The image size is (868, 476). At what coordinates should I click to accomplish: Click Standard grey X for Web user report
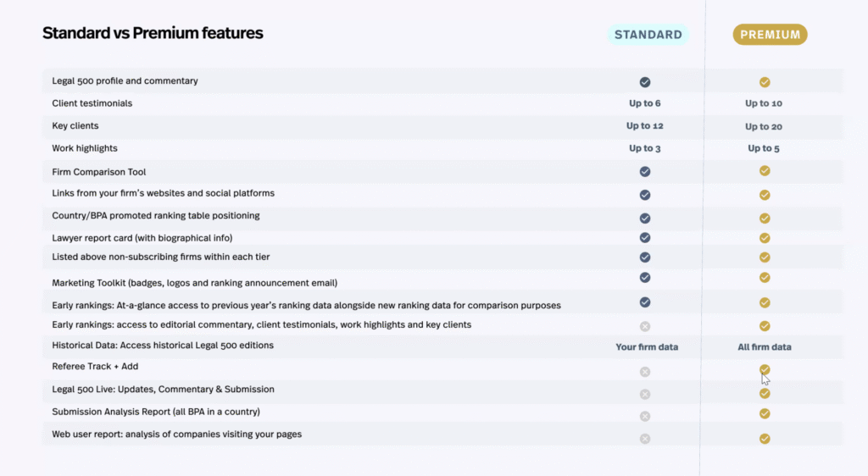(645, 439)
